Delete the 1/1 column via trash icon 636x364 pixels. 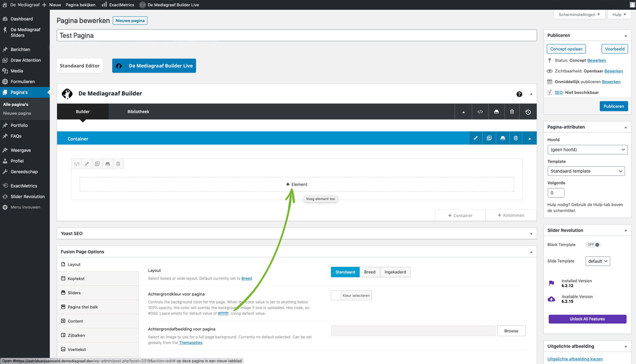118,164
